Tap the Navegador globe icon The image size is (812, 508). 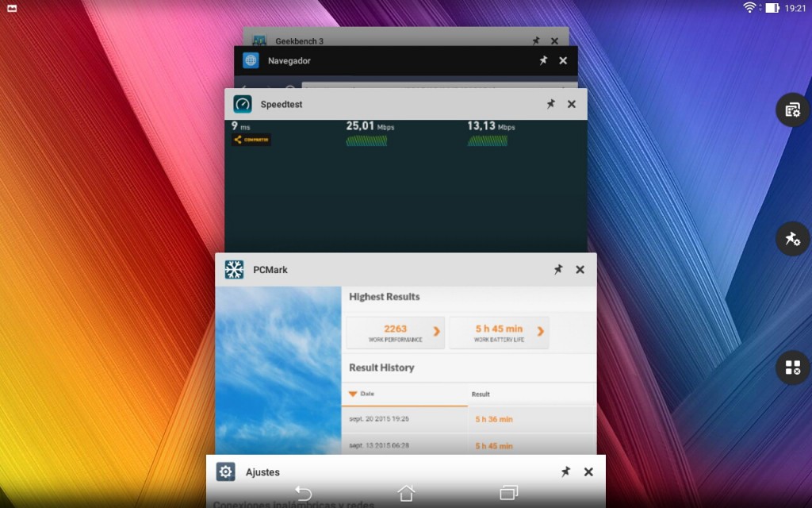pos(251,60)
